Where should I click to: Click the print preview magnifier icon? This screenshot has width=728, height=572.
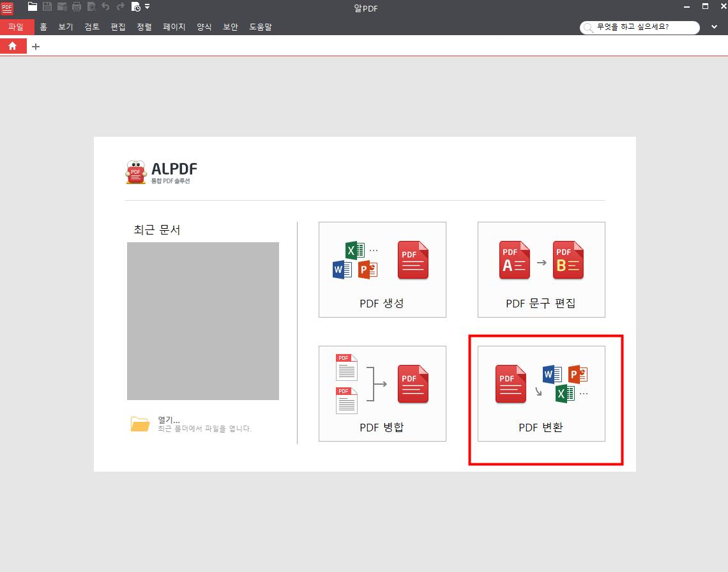click(91, 6)
